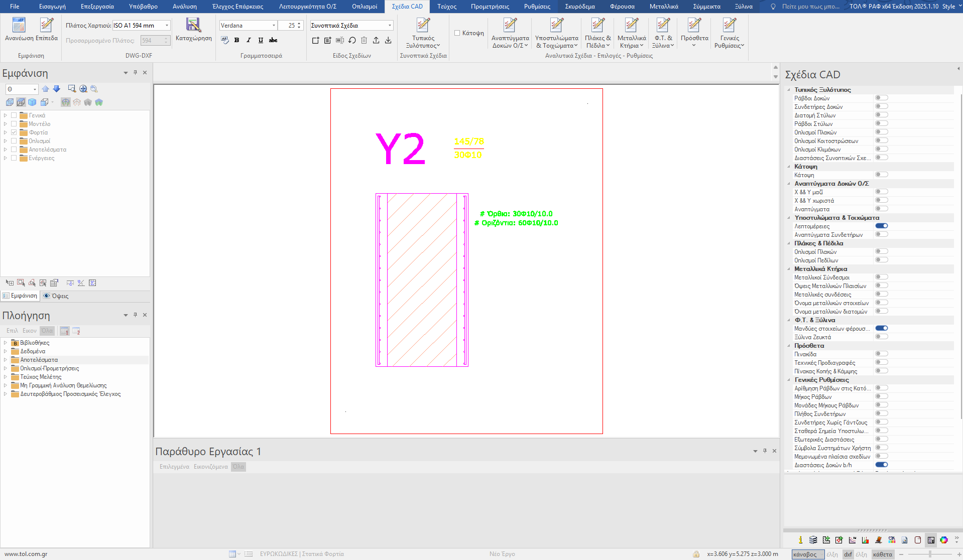Click the color wheel icon at bottom right
Viewport: 963px width, 560px height.
click(944, 540)
